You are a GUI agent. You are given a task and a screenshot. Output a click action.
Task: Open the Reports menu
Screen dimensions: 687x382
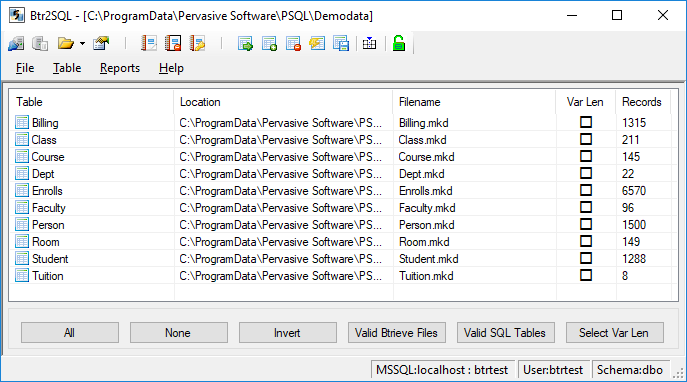120,68
